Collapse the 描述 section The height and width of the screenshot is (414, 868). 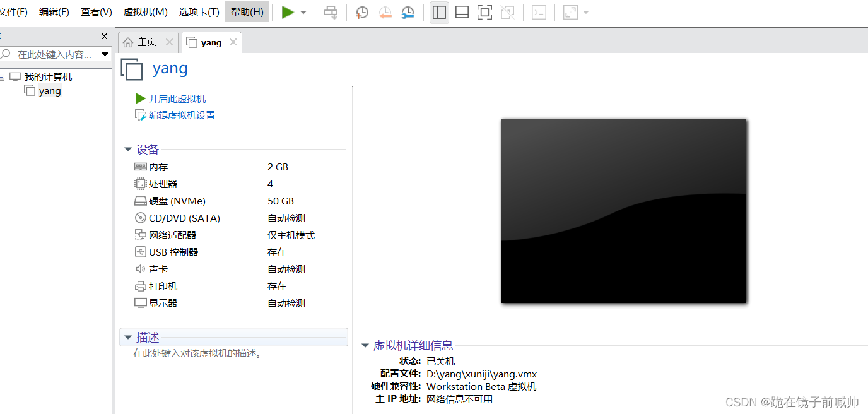(128, 338)
